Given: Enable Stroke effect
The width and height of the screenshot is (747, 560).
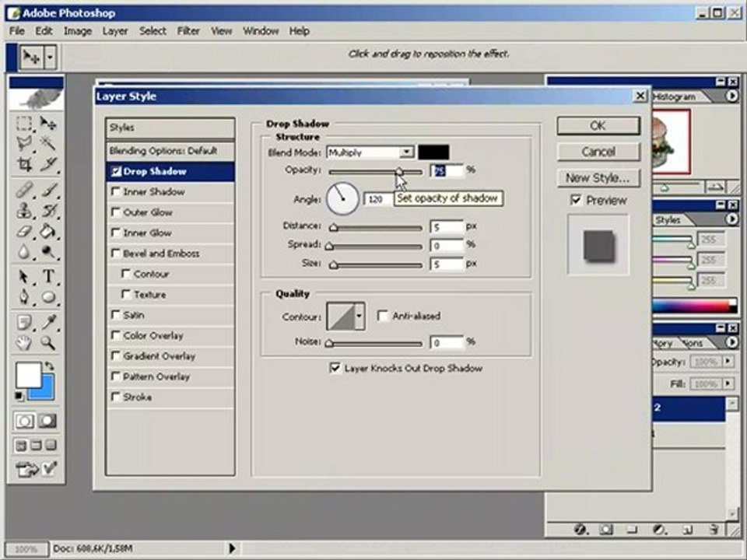Looking at the screenshot, I should [115, 397].
